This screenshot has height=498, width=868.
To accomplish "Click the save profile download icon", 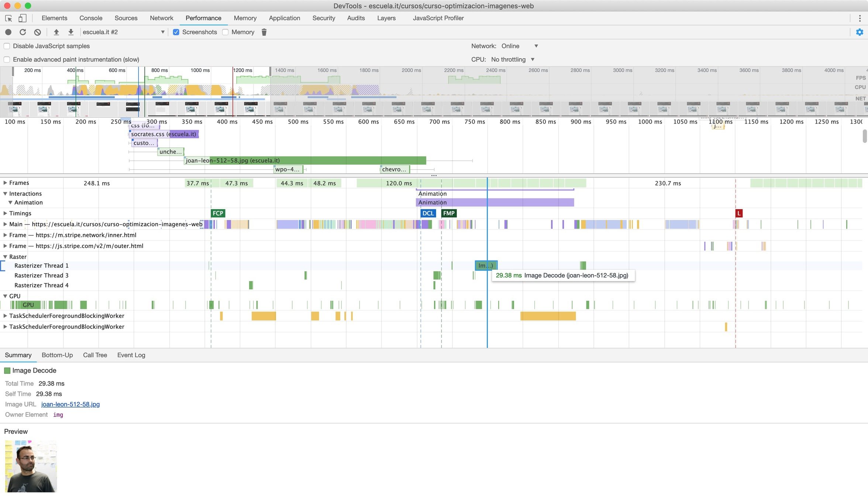I will pyautogui.click(x=71, y=32).
